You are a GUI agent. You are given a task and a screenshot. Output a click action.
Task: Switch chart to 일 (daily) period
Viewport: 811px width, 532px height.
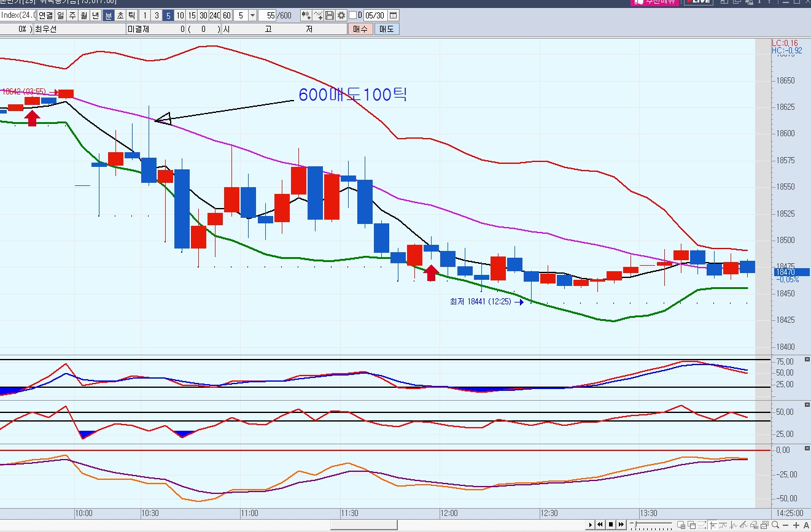[60, 15]
